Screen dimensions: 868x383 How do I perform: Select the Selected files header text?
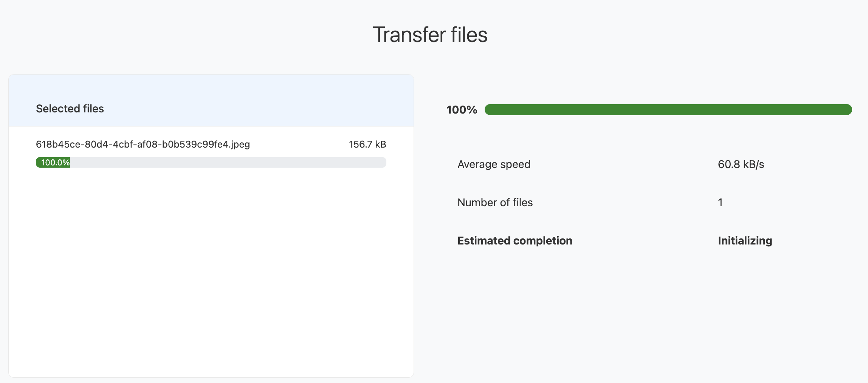pyautogui.click(x=70, y=109)
